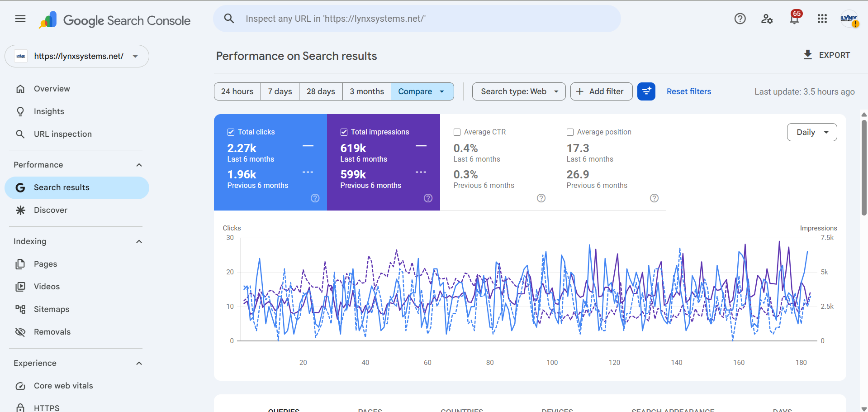Screen dimensions: 868x412
Task: Open notifications bell with 65 badge
Action: [x=795, y=18]
